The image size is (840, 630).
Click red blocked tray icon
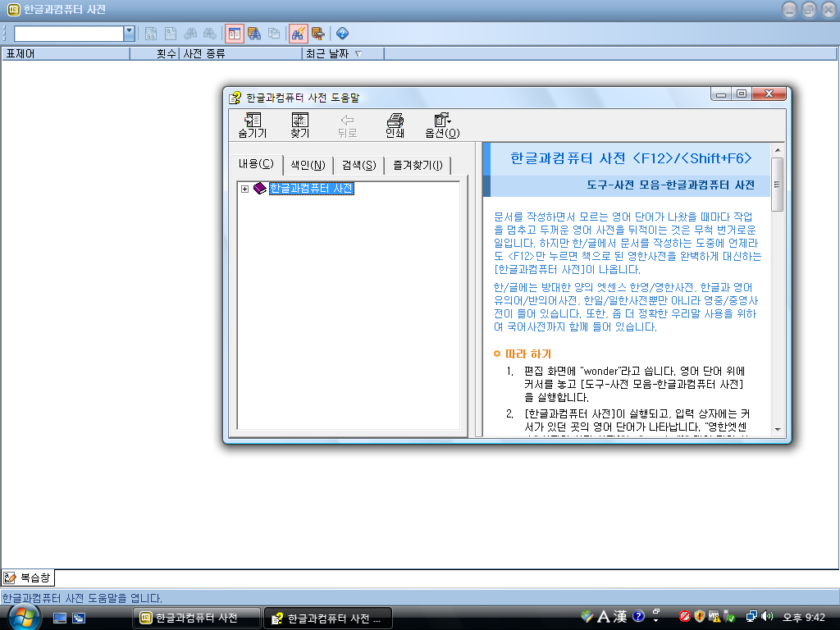pos(684,617)
